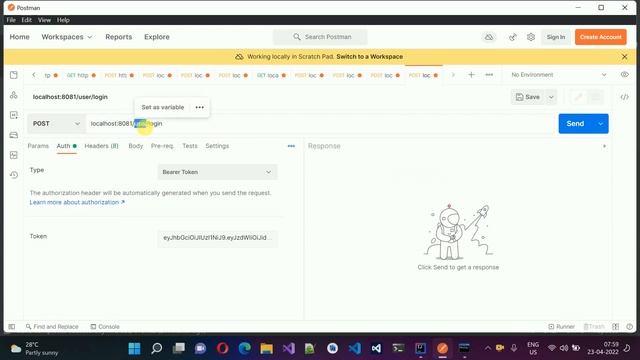The width and height of the screenshot is (640, 360).
Task: Open the Help menu
Action: pos(63,20)
